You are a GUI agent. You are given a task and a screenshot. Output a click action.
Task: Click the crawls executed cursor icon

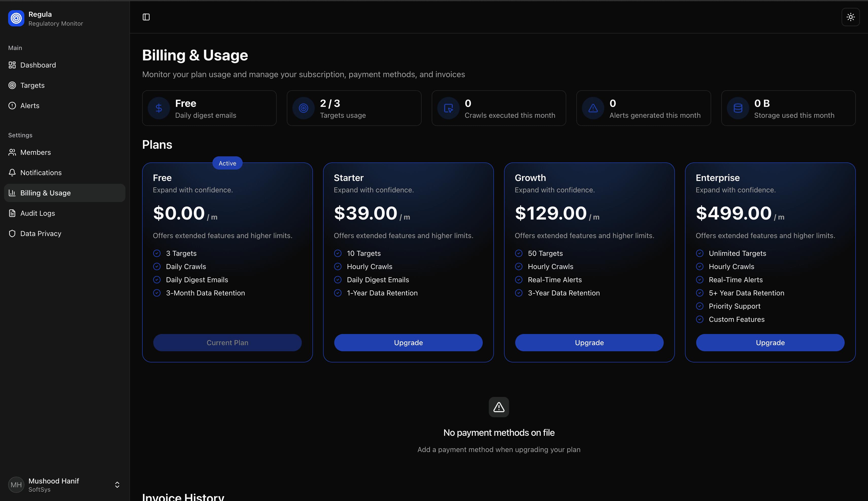pos(448,108)
